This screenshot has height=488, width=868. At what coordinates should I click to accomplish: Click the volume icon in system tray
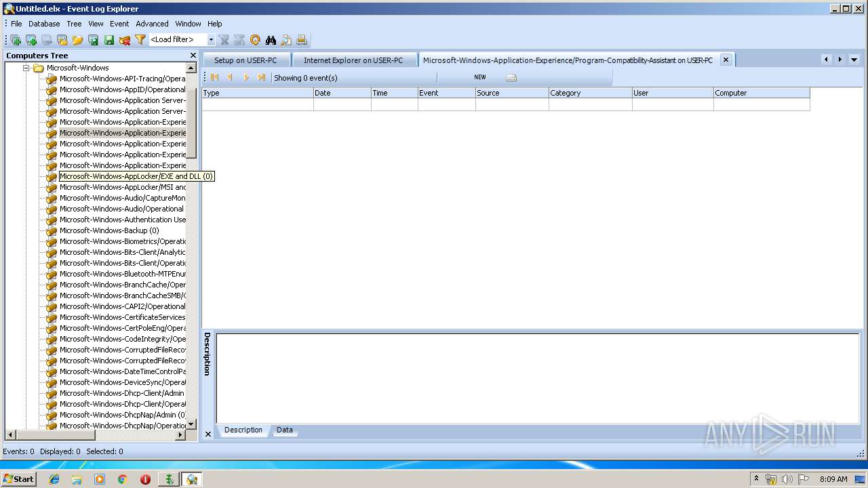[x=787, y=479]
